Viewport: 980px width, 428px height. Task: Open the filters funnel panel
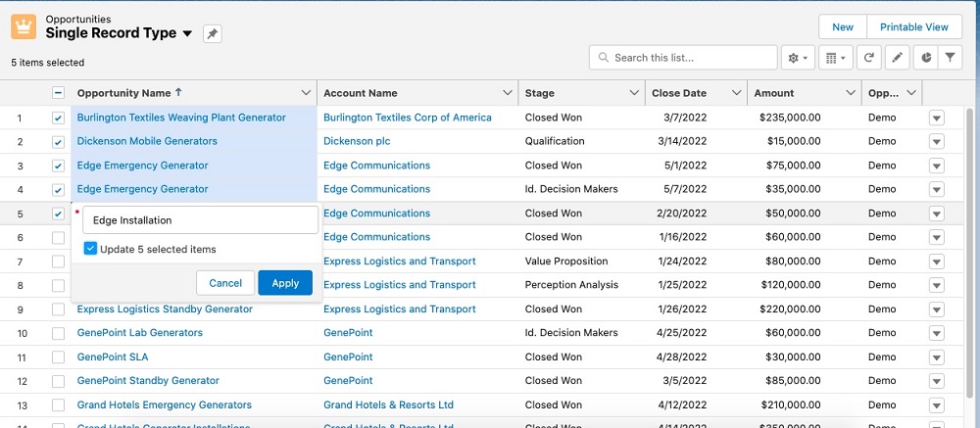pos(950,58)
